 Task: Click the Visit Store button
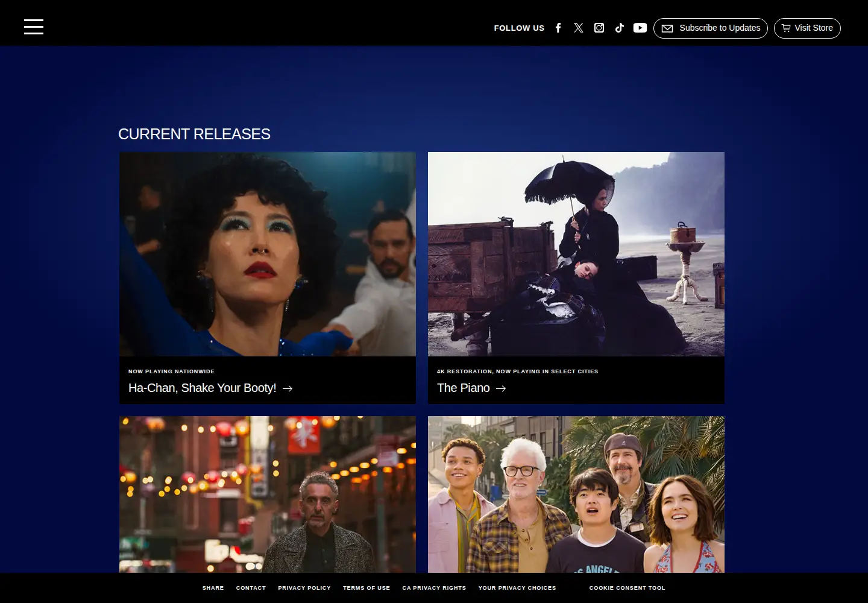807,28
